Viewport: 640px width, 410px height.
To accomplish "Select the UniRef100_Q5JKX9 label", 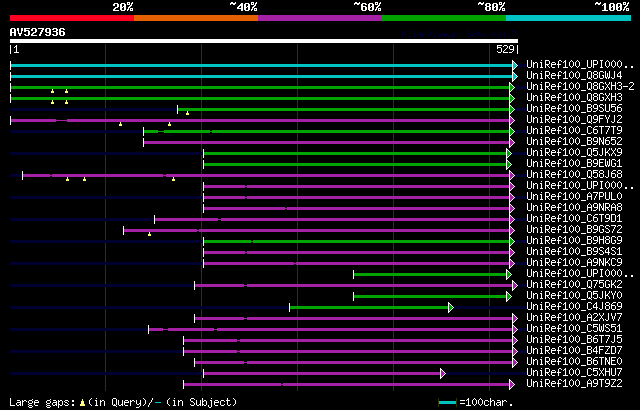I will coord(574,153).
